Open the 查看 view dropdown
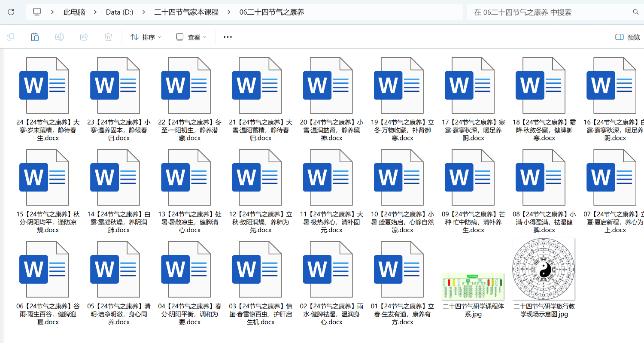Screen dimensions: 644x343 click(191, 37)
